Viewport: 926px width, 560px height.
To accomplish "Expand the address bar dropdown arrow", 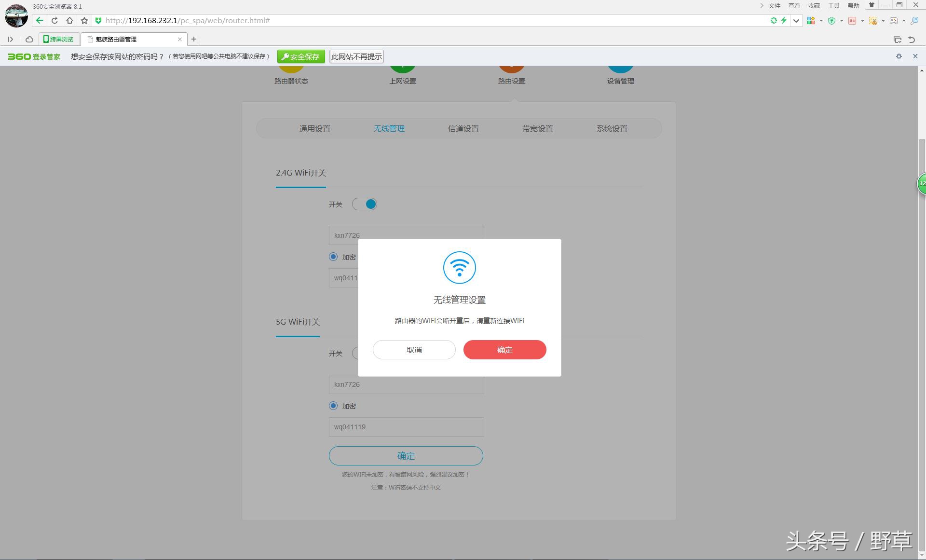I will 796,20.
